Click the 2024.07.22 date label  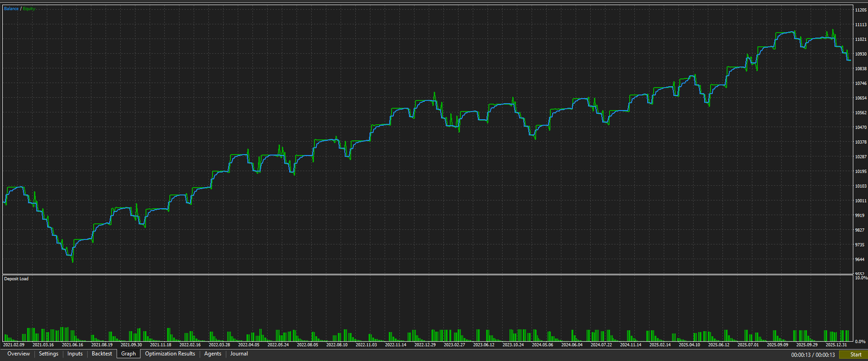(601, 345)
